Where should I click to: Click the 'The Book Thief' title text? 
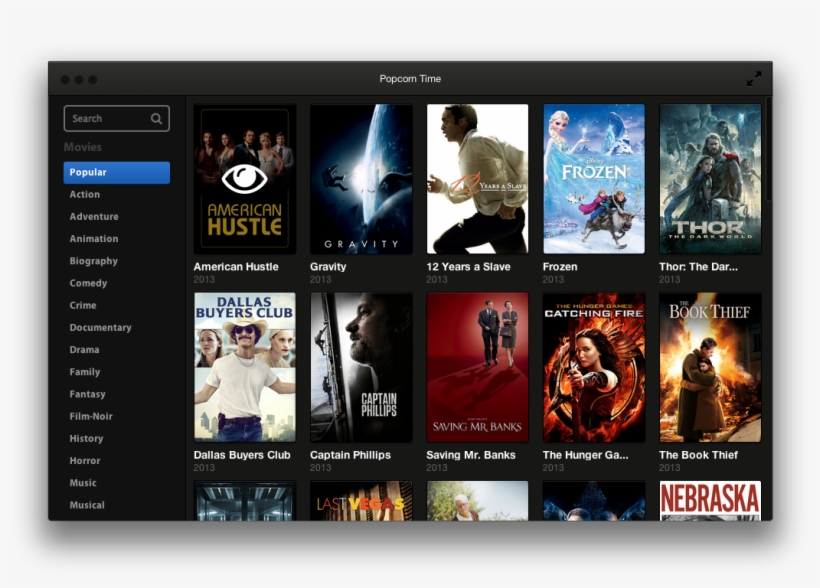[699, 455]
